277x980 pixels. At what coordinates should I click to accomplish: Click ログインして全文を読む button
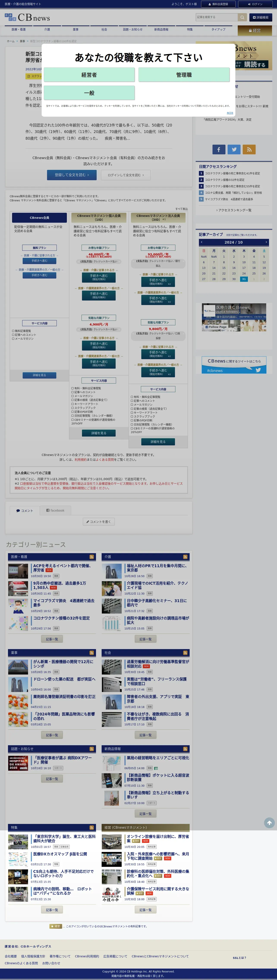coord(126,175)
